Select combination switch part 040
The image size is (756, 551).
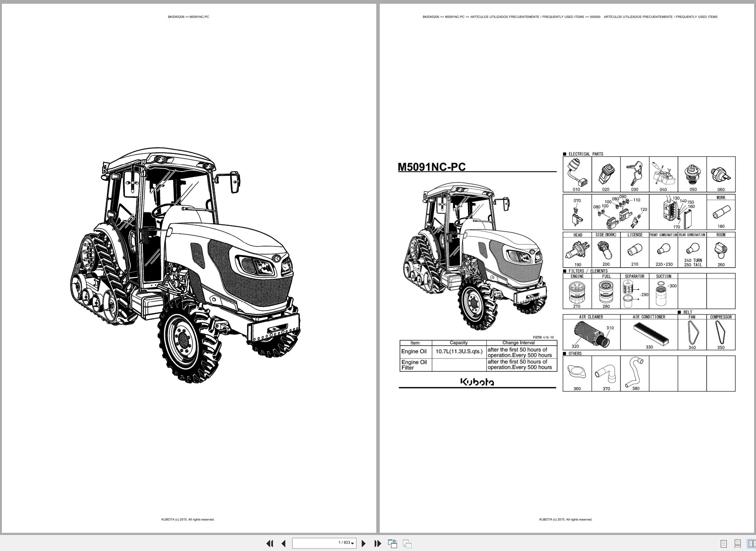click(663, 174)
